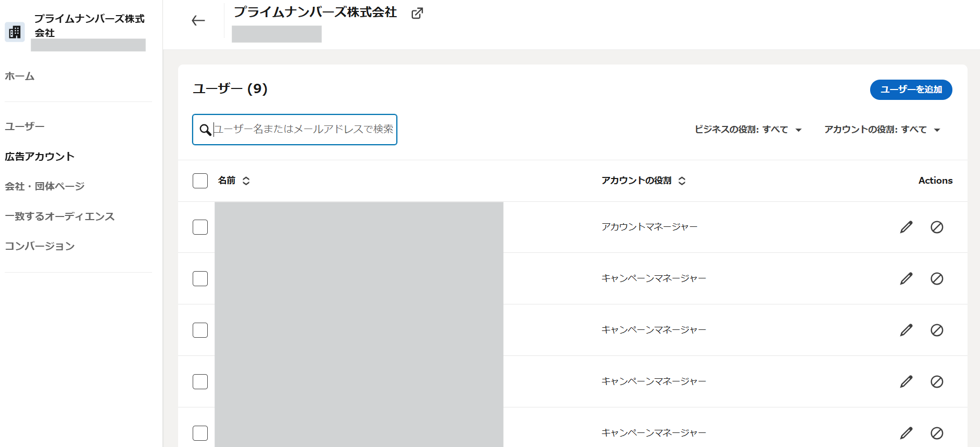Open external link icon beside company name
Viewport: 980px width, 447px height.
click(x=417, y=14)
